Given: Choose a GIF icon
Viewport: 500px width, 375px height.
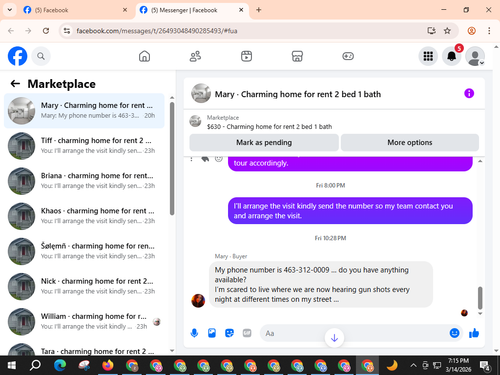Looking at the screenshot, I should click(247, 333).
